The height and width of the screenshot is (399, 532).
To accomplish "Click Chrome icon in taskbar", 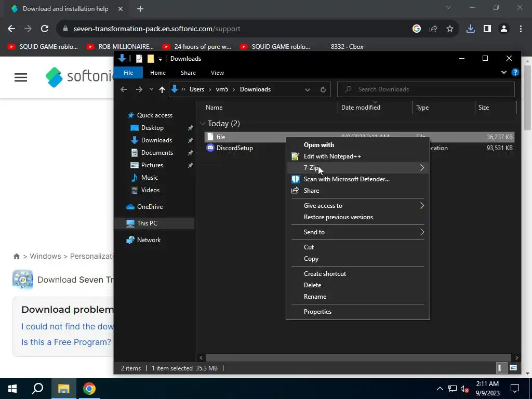I will (x=89, y=389).
